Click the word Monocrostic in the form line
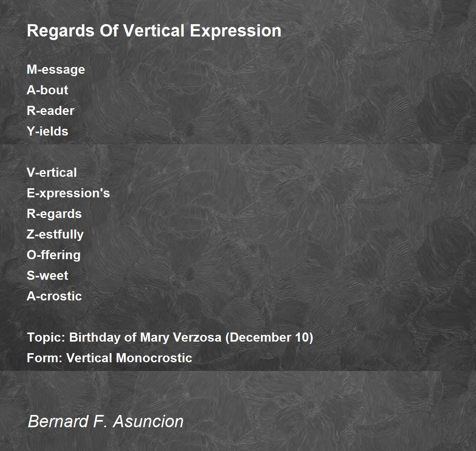 [154, 358]
